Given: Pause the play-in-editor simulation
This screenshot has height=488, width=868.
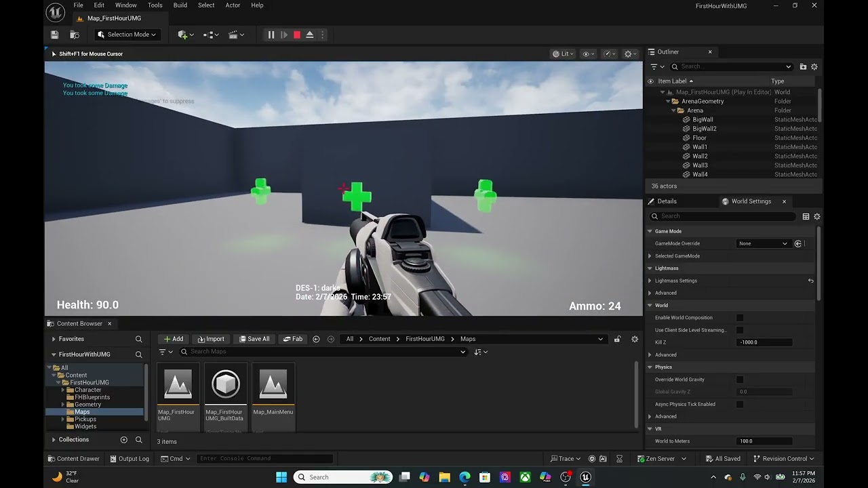Looking at the screenshot, I should pos(271,35).
